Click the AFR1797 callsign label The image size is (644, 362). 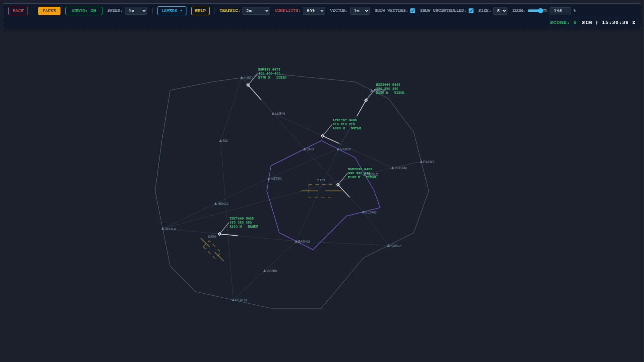[x=339, y=120]
